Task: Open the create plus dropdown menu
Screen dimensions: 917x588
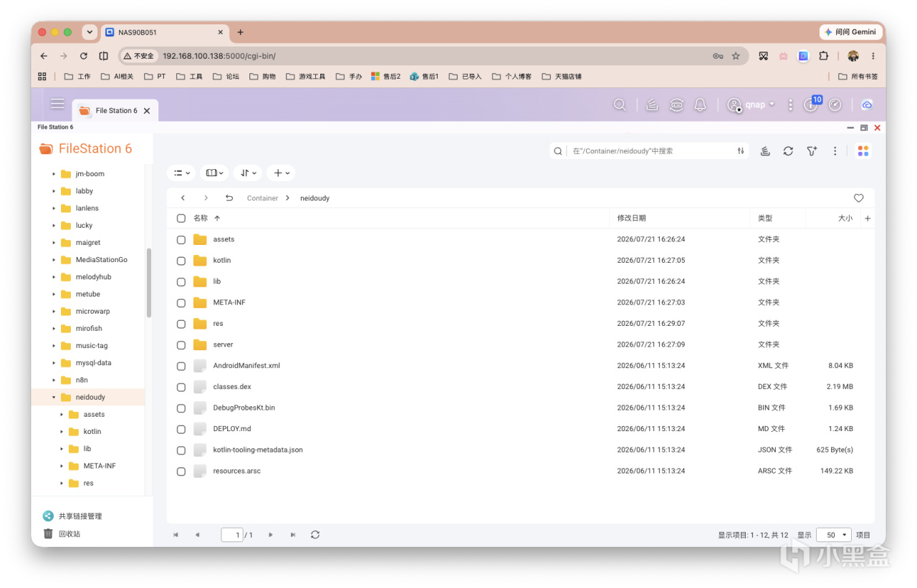Action: point(281,173)
